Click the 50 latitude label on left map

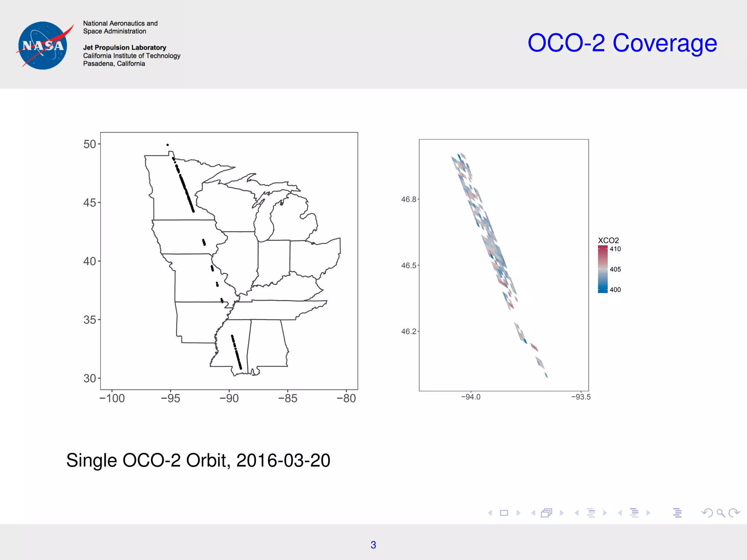(90, 144)
